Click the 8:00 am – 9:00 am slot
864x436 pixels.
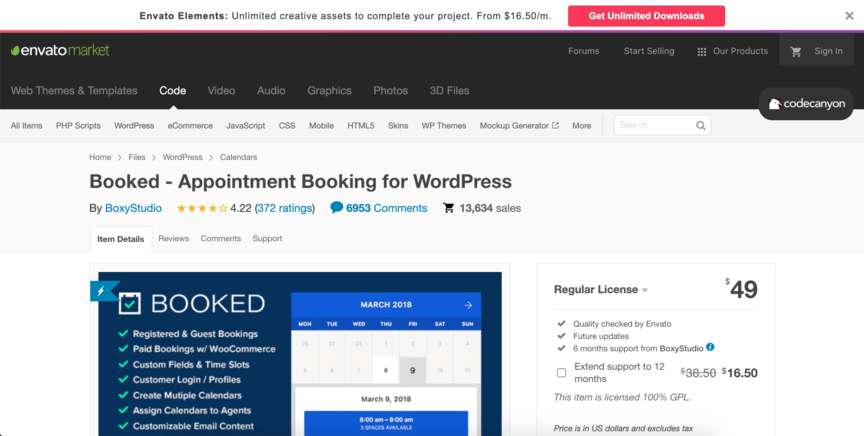pos(386,423)
